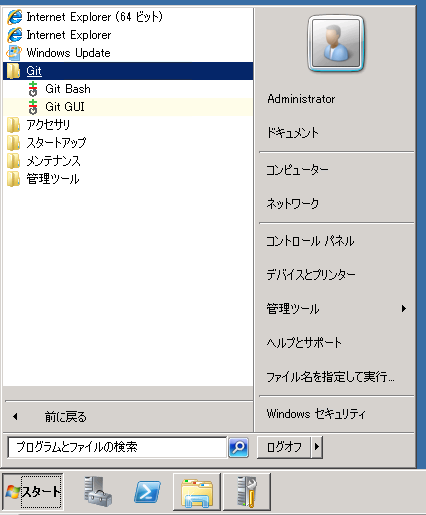
Task: Click the スタート button
Action: tap(33, 492)
